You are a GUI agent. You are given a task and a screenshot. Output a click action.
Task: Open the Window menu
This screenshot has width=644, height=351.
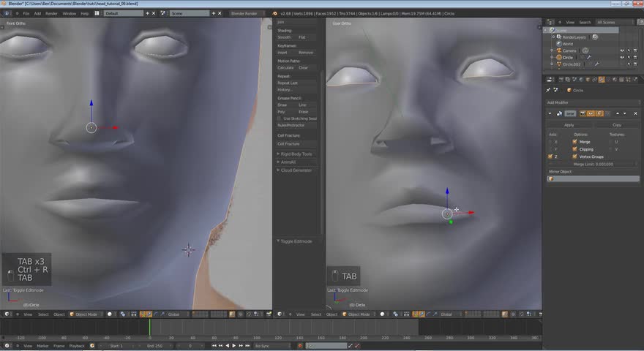69,14
